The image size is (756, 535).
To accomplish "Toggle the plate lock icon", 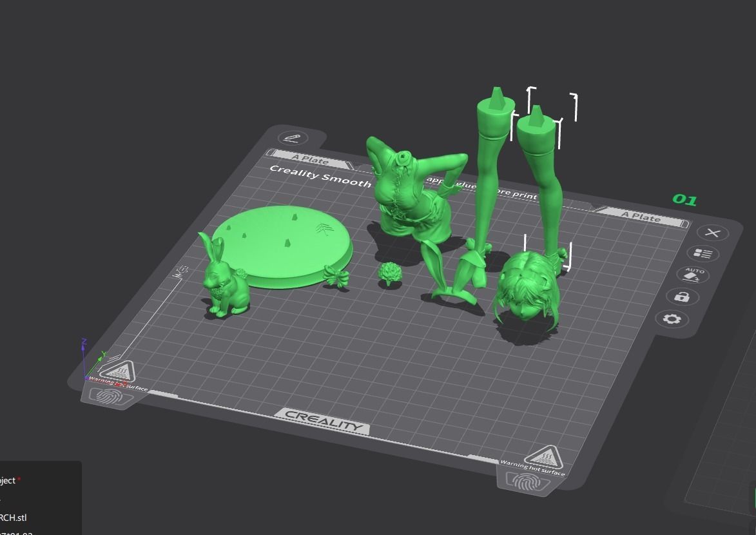I will [681, 297].
